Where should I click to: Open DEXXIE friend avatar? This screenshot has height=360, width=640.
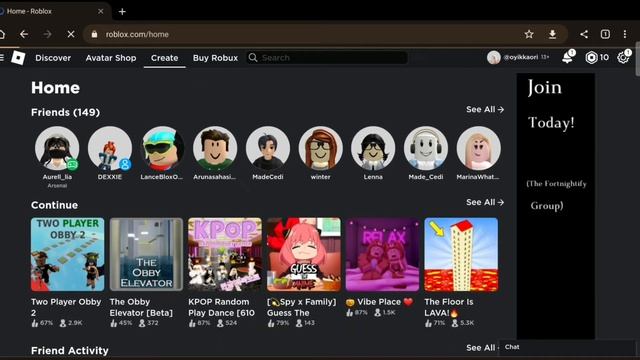click(x=110, y=148)
